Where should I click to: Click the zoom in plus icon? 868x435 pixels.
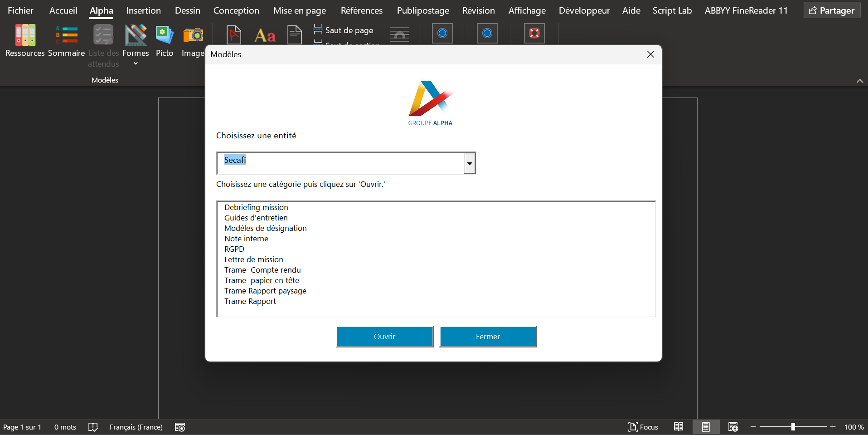point(833,427)
